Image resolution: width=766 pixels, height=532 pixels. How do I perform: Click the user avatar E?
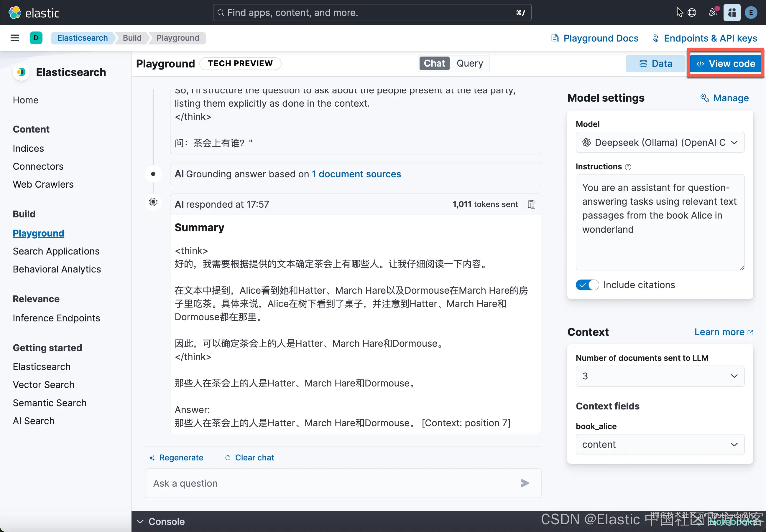[751, 13]
